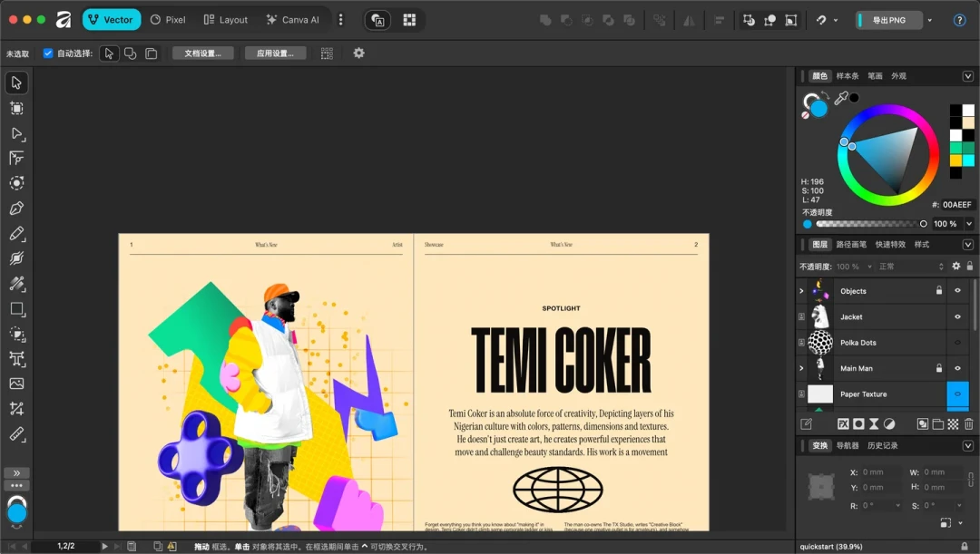Open the color panel options menu
The height and width of the screenshot is (554, 980).
tap(967, 76)
